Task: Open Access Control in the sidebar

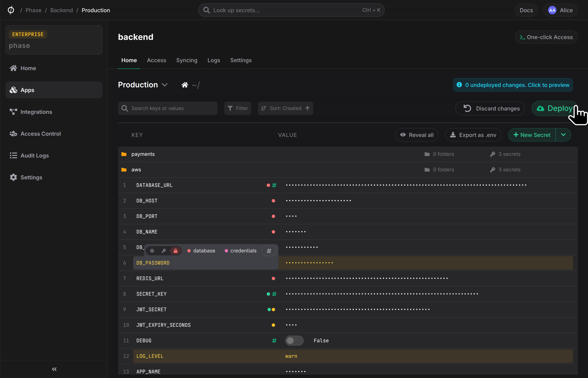Action: (x=54, y=134)
